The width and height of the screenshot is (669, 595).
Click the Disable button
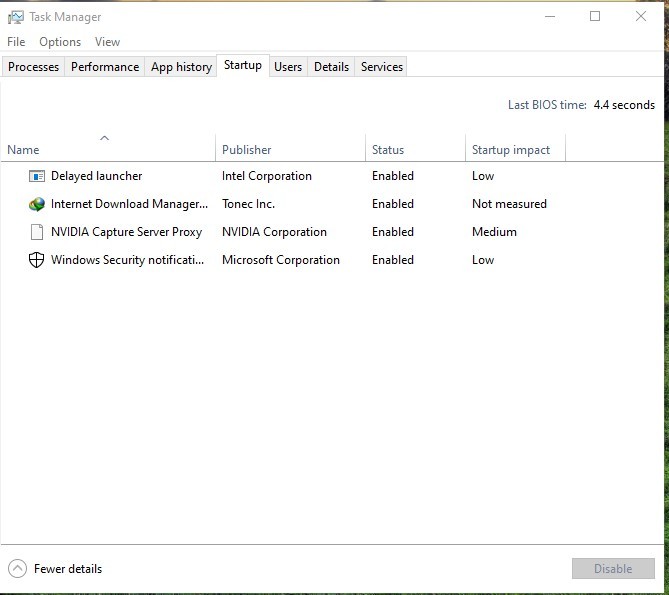click(613, 569)
